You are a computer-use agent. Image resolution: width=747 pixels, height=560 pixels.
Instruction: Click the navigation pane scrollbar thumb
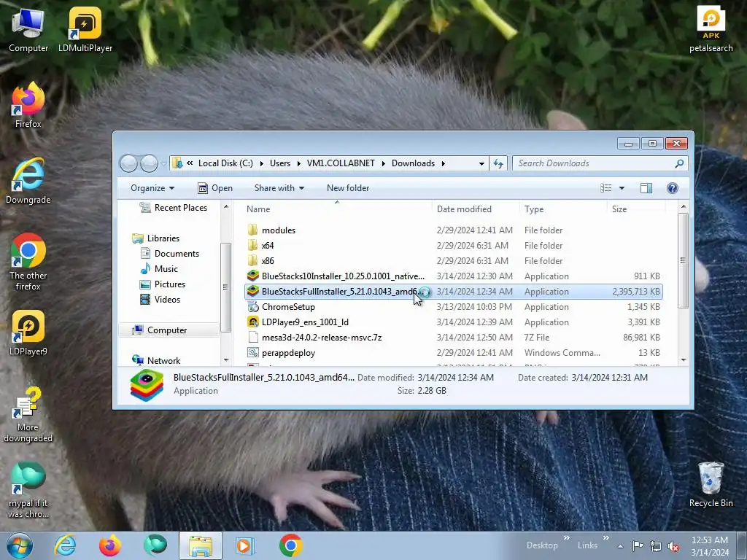(225, 287)
